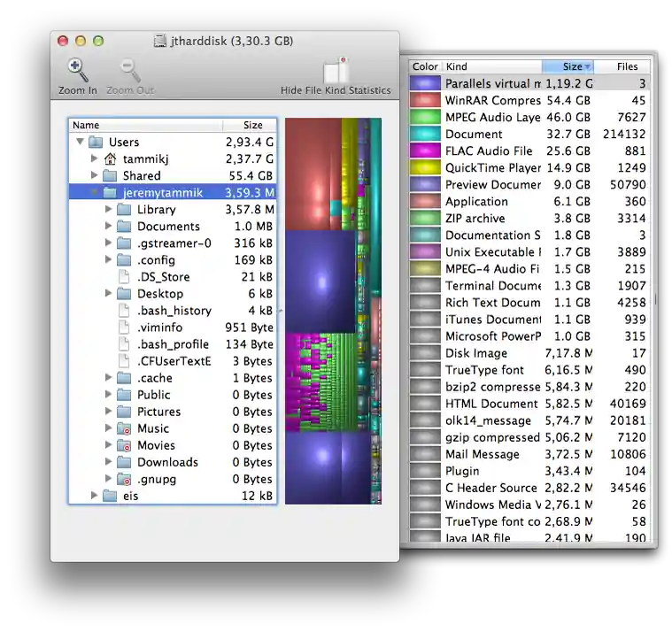This screenshot has width=672, height=632.
Task: Click the Zoom In magnifier icon
Action: coord(77,70)
